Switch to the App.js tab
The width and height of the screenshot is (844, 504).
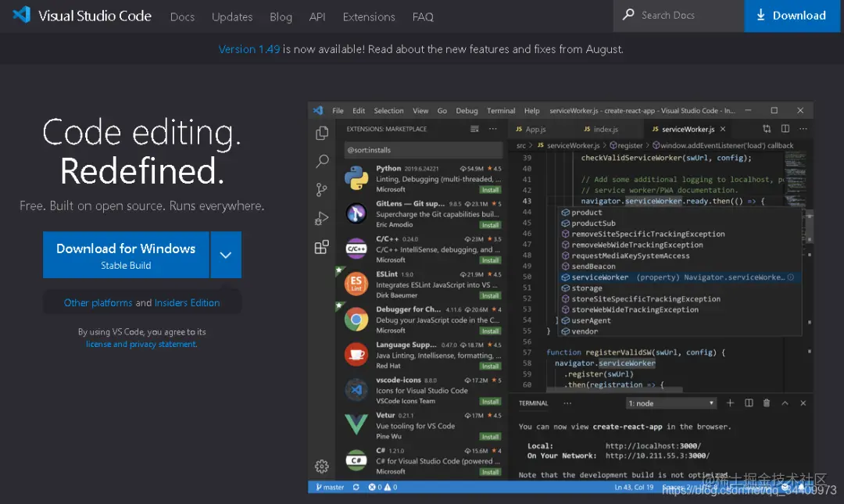531,129
